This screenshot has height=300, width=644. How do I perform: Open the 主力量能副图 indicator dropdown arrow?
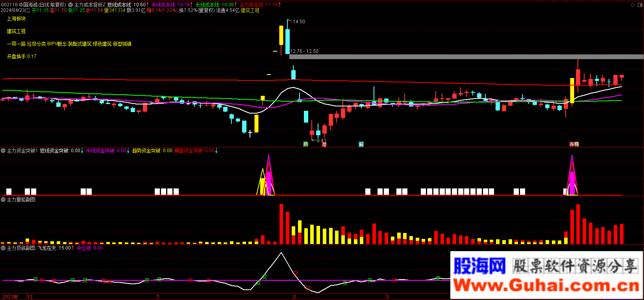click(3, 199)
